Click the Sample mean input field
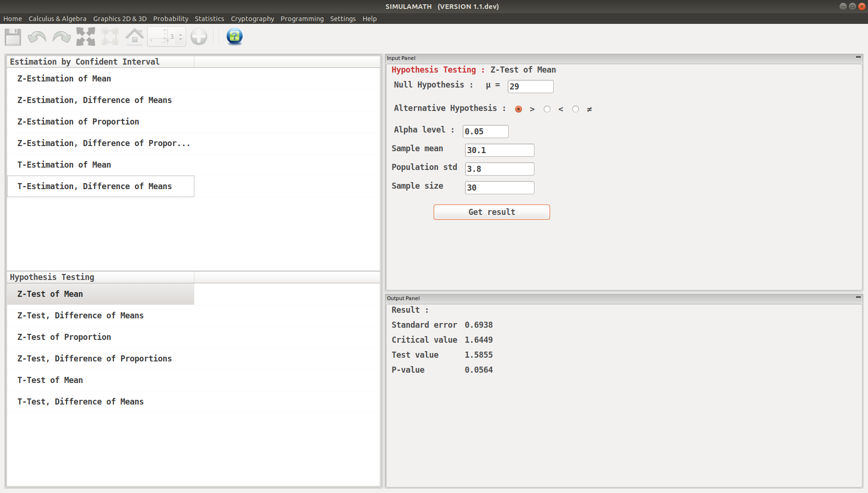 tap(499, 150)
